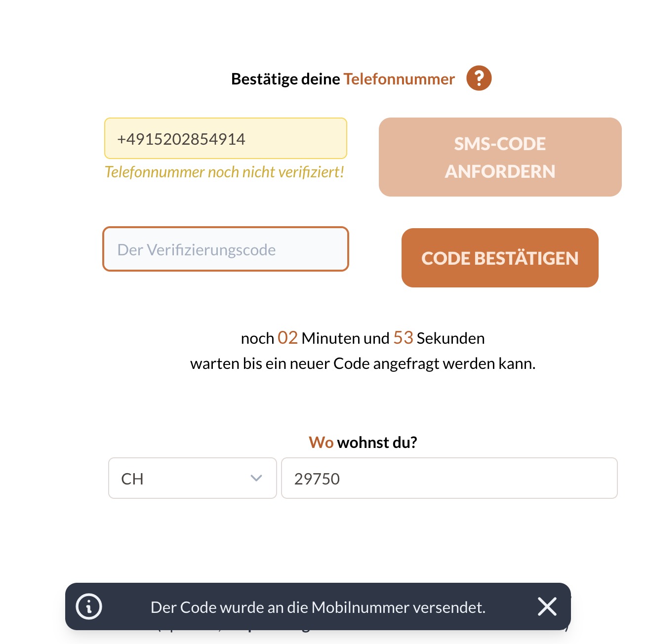Click the postal code field showing 29750
649x644 pixels.
pyautogui.click(x=449, y=478)
